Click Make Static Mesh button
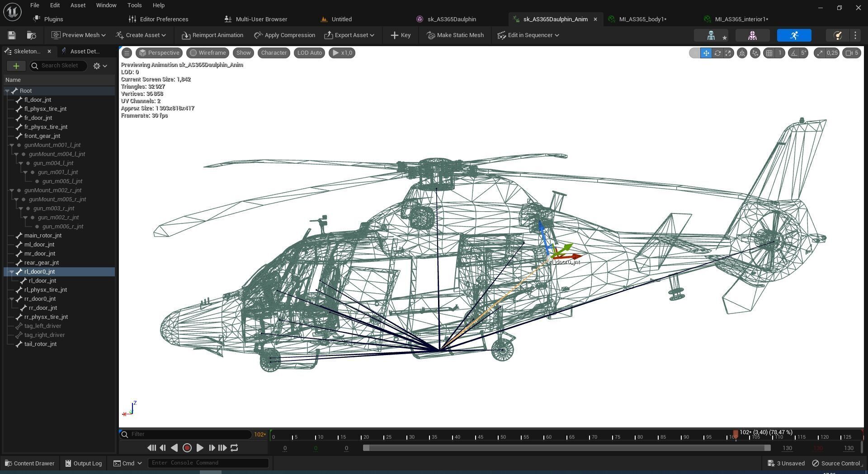 click(455, 35)
